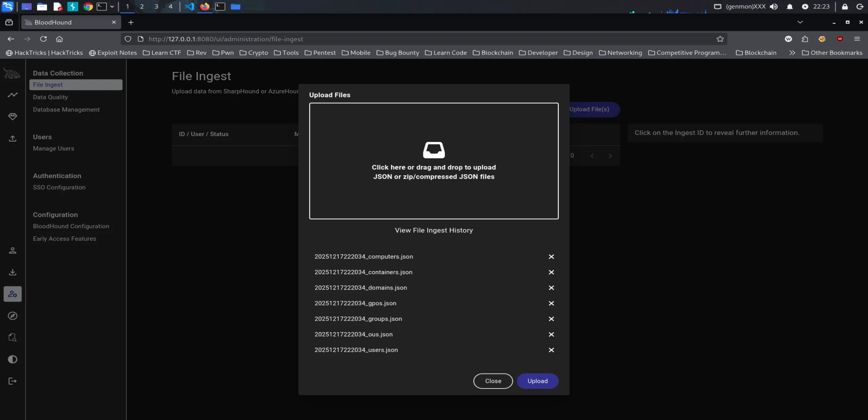Open the download collectors icon
The height and width of the screenshot is (420, 868).
(x=13, y=272)
